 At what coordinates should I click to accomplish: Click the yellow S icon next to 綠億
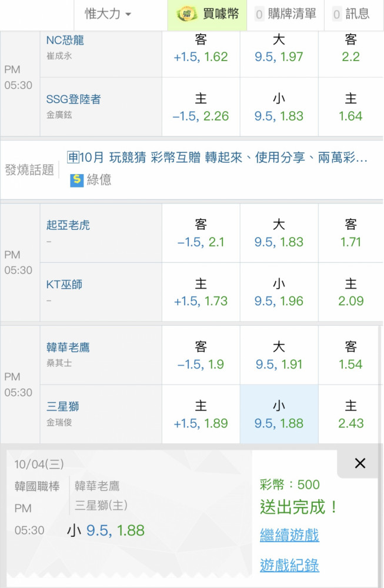[x=76, y=180]
